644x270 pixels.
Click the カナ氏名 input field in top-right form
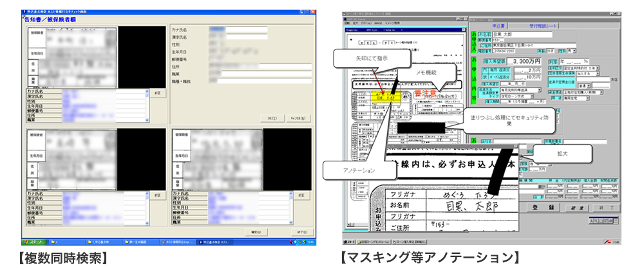point(238,30)
